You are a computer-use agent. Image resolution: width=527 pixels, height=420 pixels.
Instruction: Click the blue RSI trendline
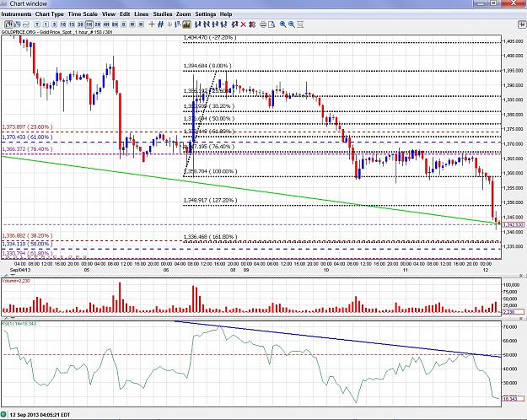tap(336, 339)
